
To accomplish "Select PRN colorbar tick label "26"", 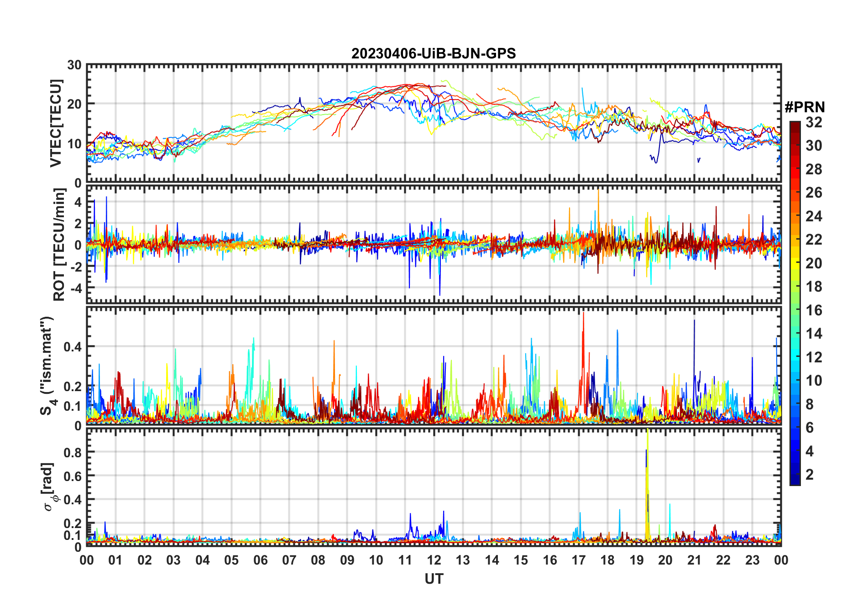I will [x=814, y=193].
